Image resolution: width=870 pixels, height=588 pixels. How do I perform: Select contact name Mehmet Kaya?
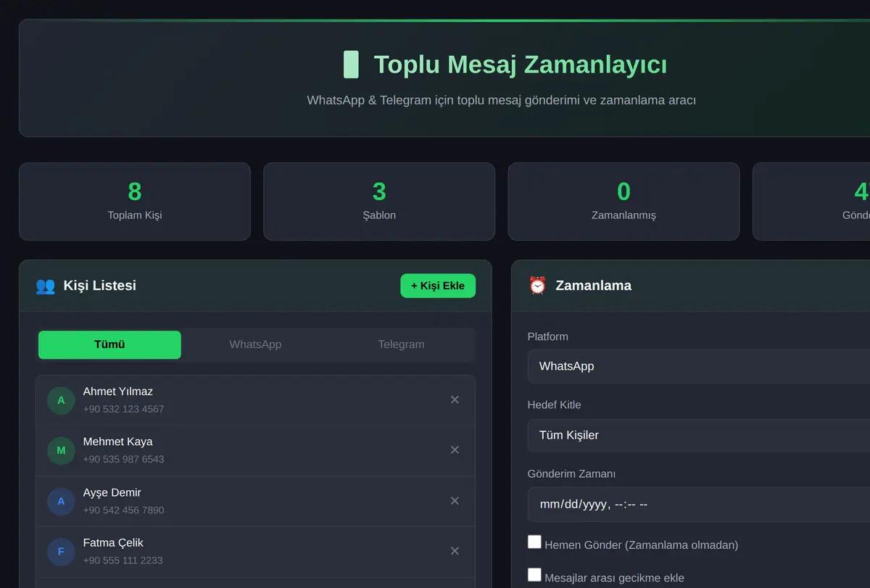118,442
